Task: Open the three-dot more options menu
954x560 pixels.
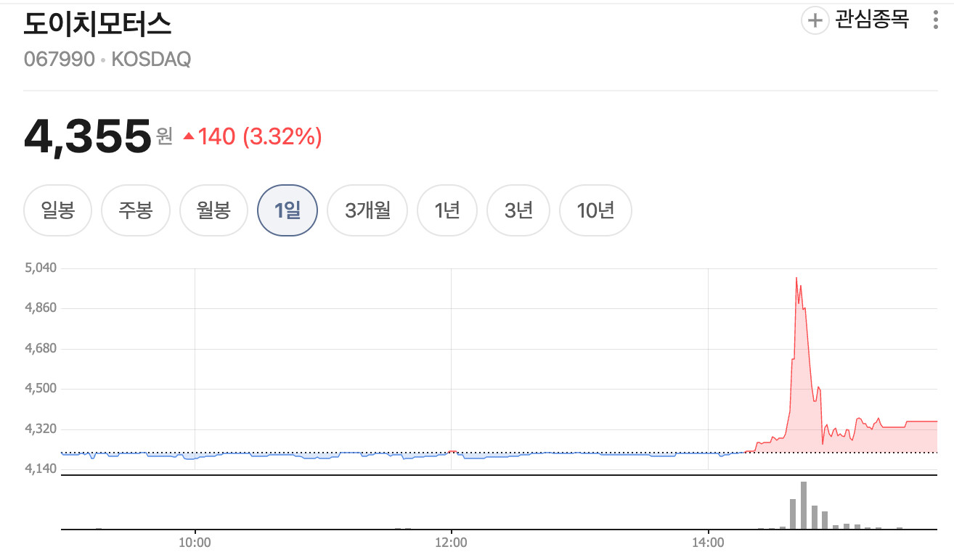Action: pos(935,20)
